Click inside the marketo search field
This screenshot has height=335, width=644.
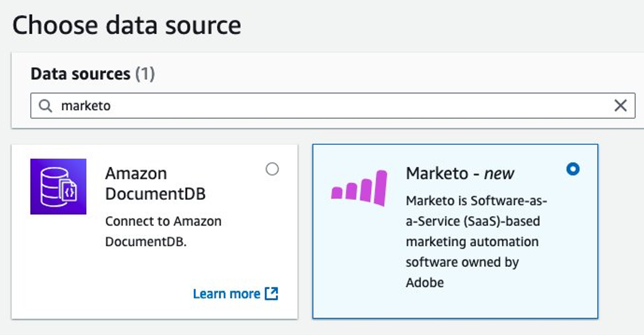point(188,106)
